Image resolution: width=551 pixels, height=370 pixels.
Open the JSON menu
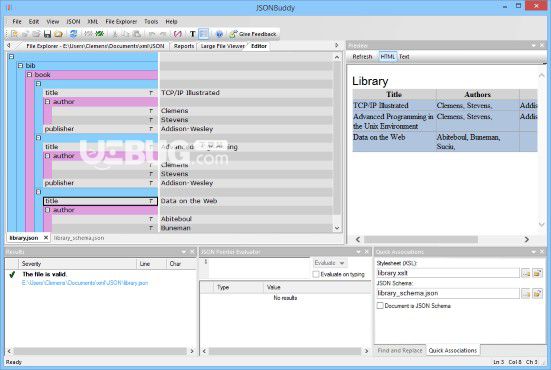(73, 21)
